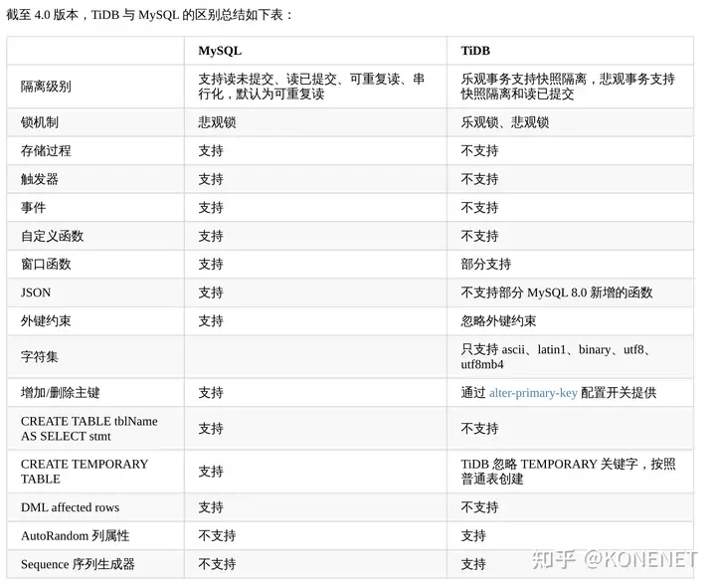
Task: Click the JSON row label
Action: tap(36, 293)
